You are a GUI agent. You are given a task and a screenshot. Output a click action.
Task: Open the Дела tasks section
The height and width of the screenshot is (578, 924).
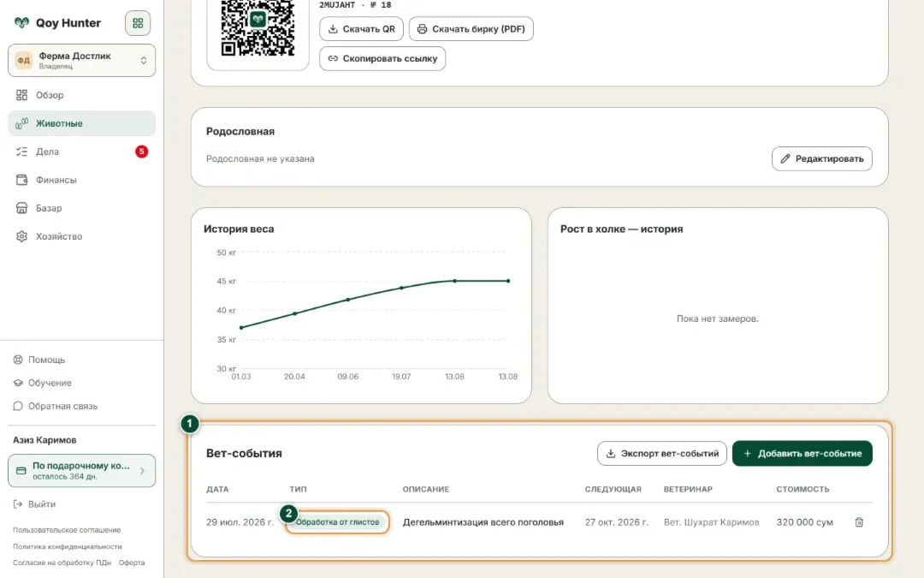82,152
